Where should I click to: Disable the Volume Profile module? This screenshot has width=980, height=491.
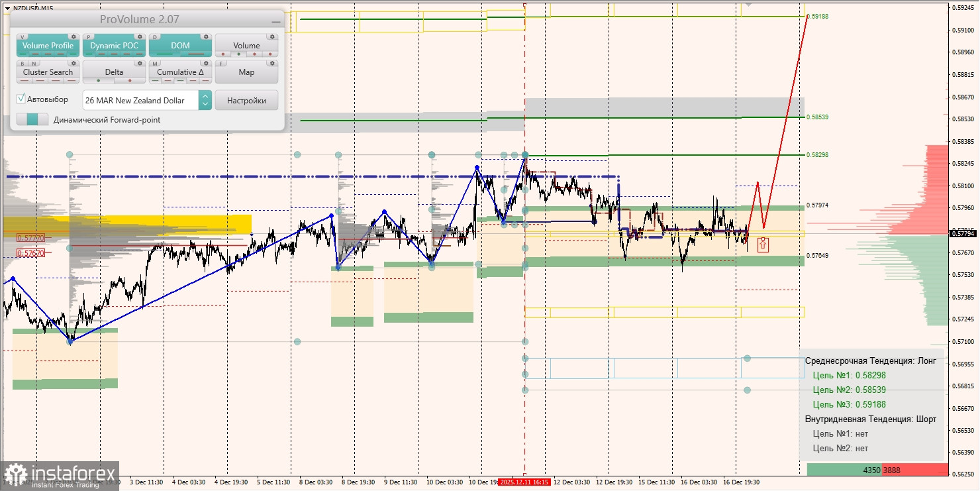pyautogui.click(x=47, y=46)
